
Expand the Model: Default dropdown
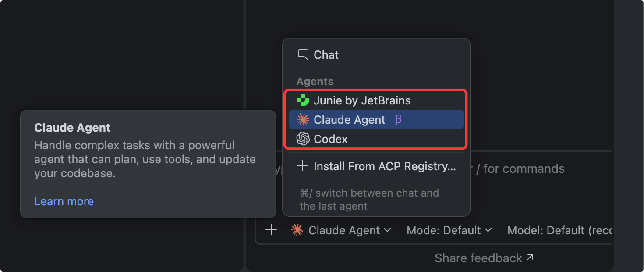pos(559,230)
